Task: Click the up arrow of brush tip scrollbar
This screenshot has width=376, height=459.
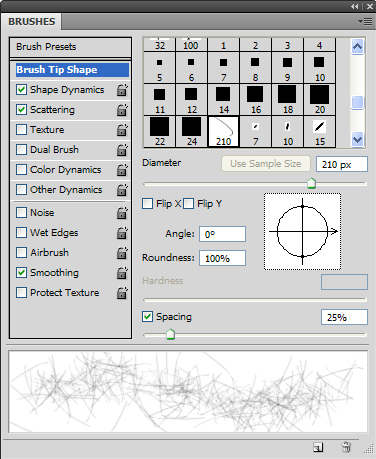Action: click(x=357, y=47)
